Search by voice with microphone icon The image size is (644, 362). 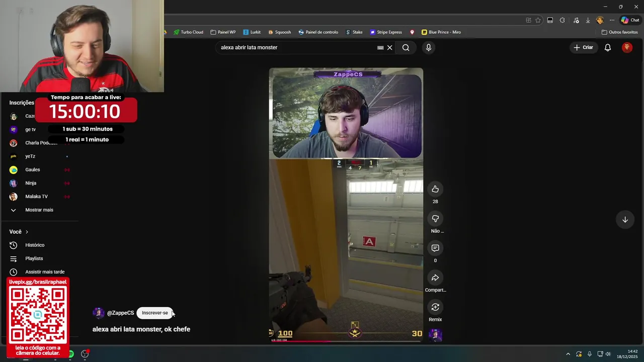[429, 47]
